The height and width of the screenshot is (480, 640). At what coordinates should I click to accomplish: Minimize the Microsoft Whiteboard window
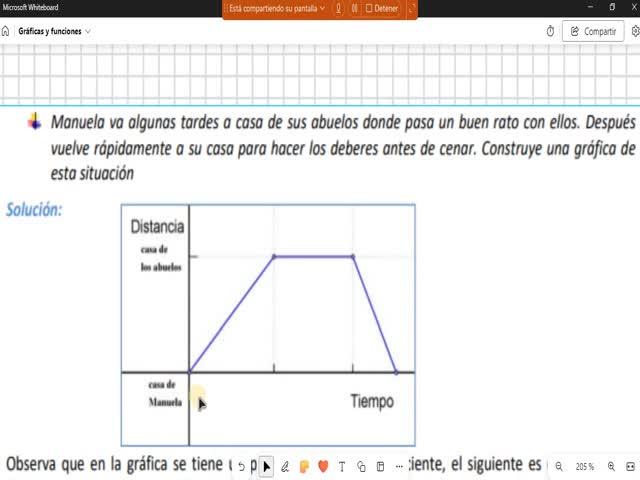coord(590,7)
